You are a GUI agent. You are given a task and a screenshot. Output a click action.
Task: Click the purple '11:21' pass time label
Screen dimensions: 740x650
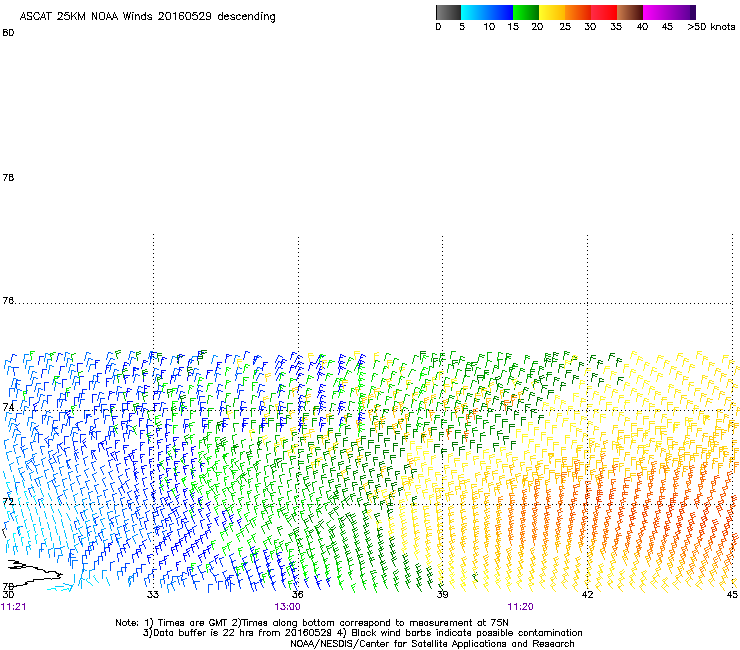pyautogui.click(x=14, y=607)
